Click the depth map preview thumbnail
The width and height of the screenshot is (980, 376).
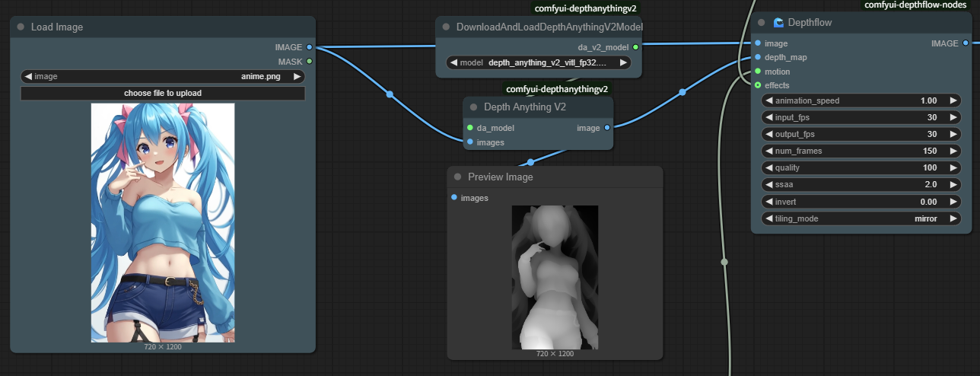click(555, 277)
